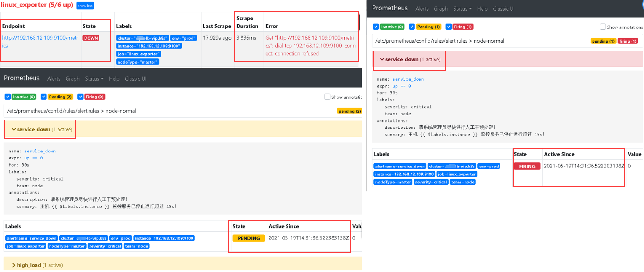Screen dimensions: 644x272
Task: Click the red DOWN state badge
Action: point(91,38)
